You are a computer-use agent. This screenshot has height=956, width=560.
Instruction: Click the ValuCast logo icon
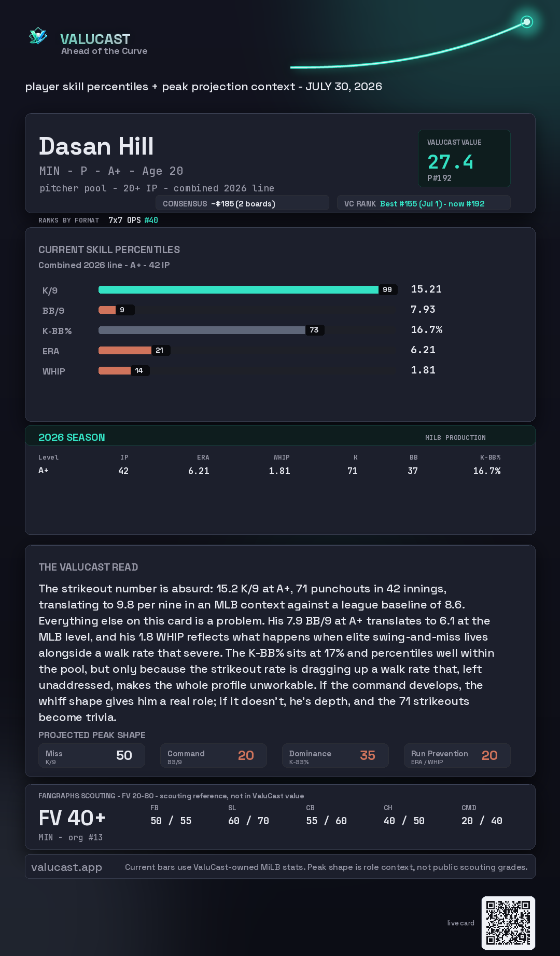(x=38, y=36)
